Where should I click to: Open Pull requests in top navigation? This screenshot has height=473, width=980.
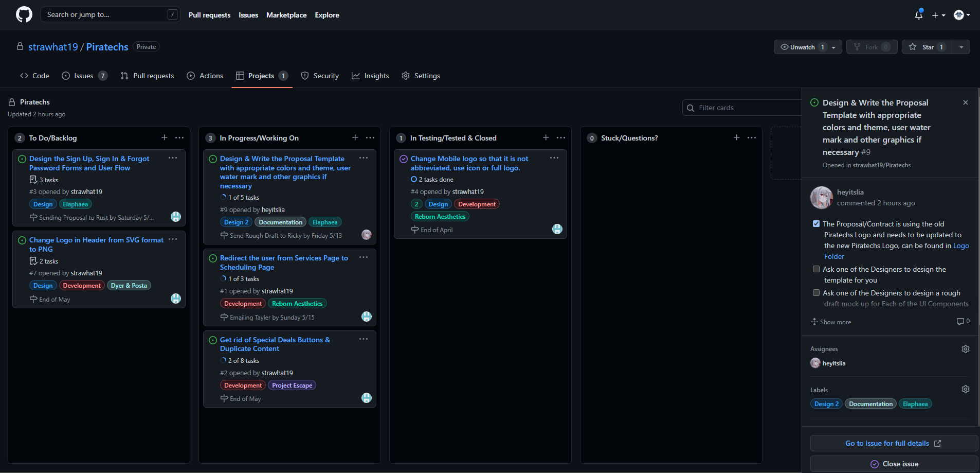209,15
